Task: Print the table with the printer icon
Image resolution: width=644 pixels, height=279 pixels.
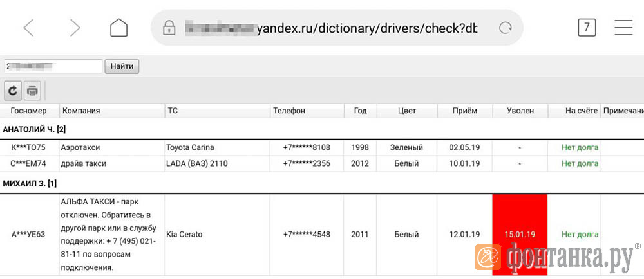Action: (32, 91)
